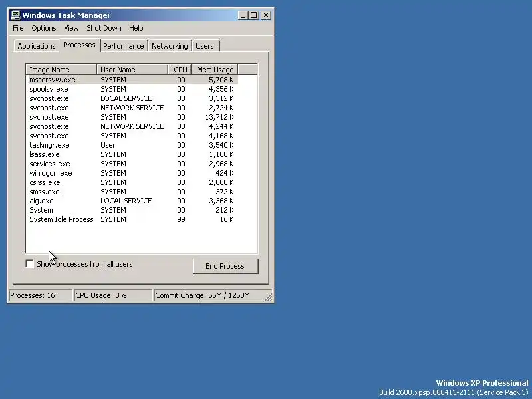The width and height of the screenshot is (532, 399).
Task: Click the Task Manager title bar icon
Action: click(15, 15)
